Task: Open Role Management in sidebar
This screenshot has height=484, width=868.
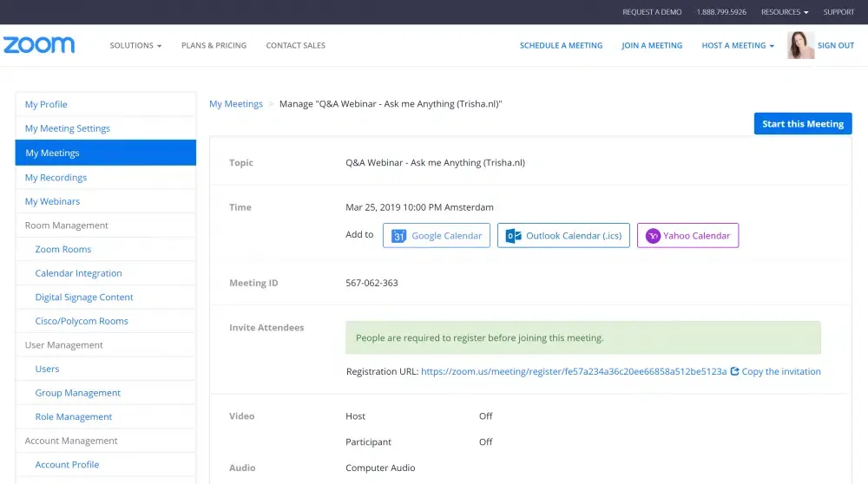Action: 74,416
